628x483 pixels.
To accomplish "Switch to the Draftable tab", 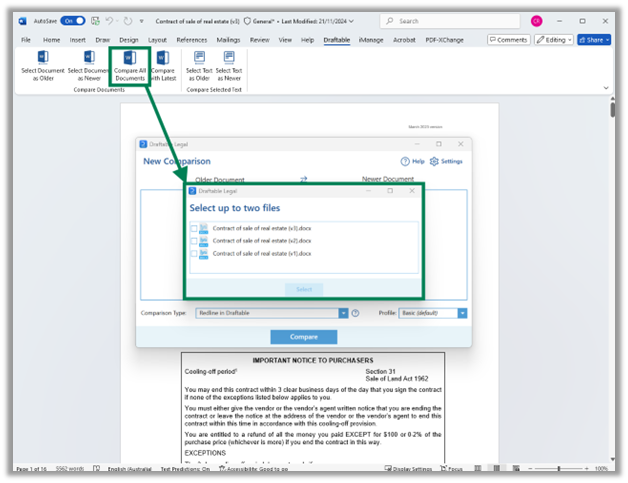I will pos(336,40).
